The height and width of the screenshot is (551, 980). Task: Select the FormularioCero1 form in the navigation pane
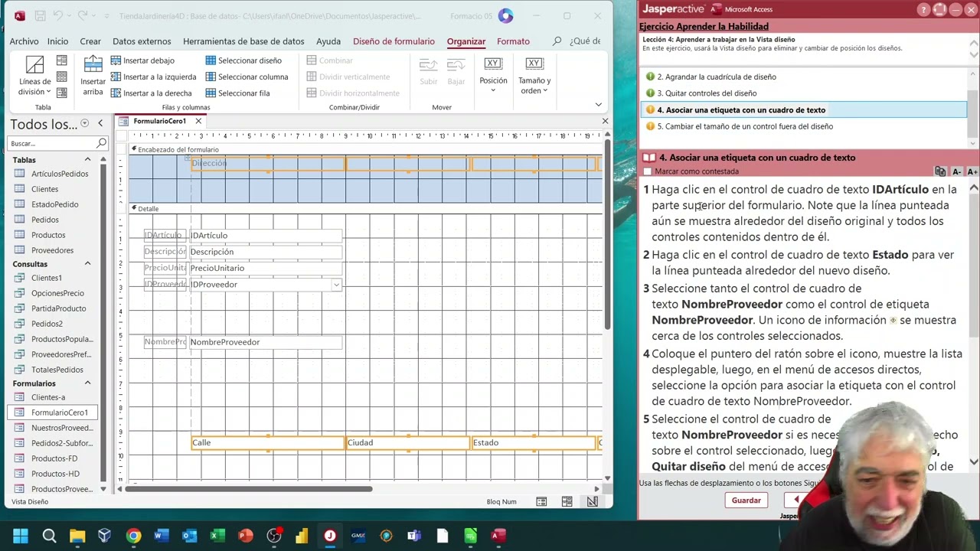53,412
